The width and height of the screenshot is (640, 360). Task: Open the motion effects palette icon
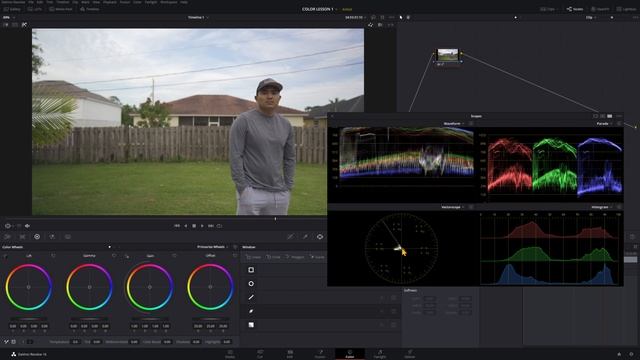pos(68,237)
